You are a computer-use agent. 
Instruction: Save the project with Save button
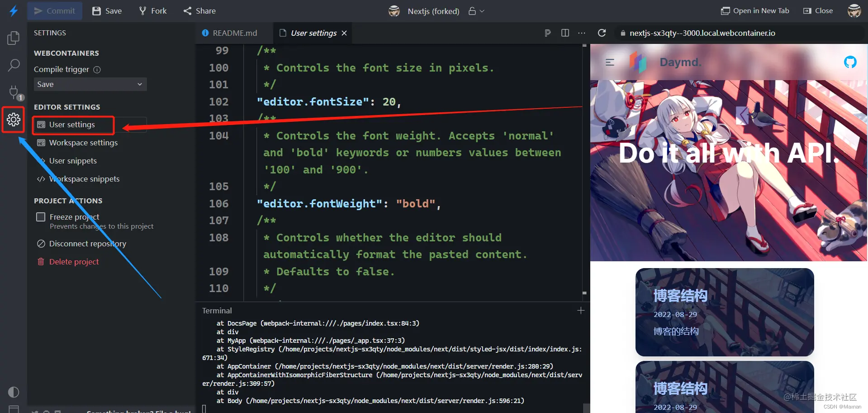pyautogui.click(x=107, y=11)
